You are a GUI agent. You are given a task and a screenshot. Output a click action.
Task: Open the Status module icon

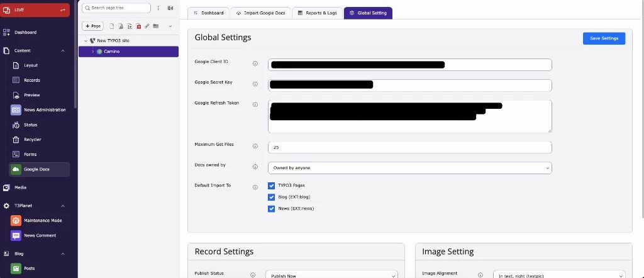point(16,125)
